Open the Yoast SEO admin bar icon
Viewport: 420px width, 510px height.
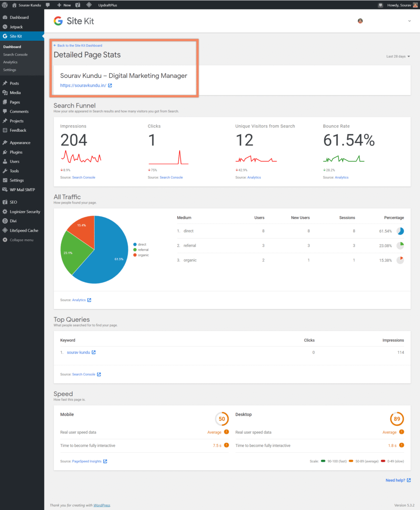78,5
